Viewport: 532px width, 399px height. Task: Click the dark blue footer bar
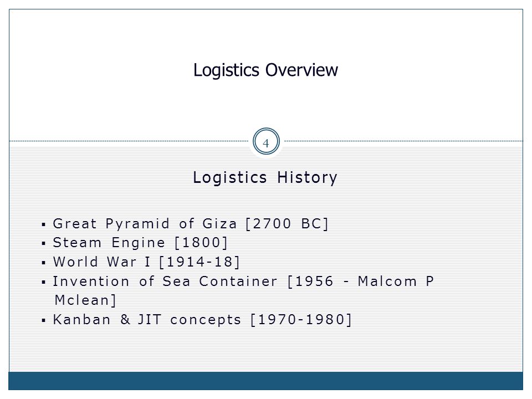tap(265, 381)
